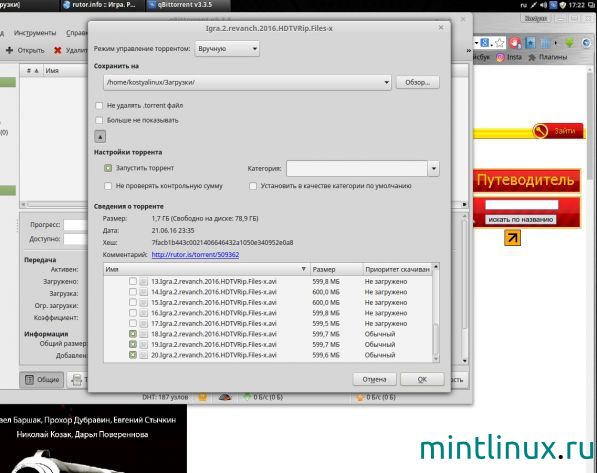
Task: Click 'искать по названию' search button on webpage
Action: tap(520, 219)
